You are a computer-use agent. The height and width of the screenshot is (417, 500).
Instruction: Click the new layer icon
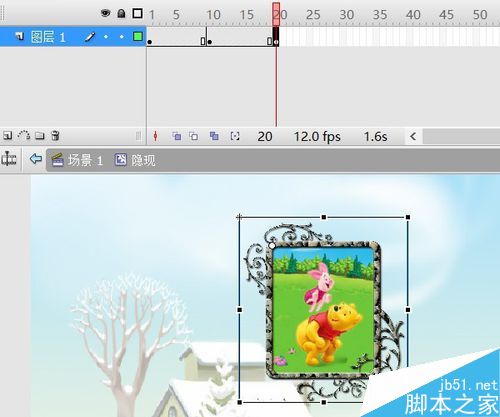point(7,136)
